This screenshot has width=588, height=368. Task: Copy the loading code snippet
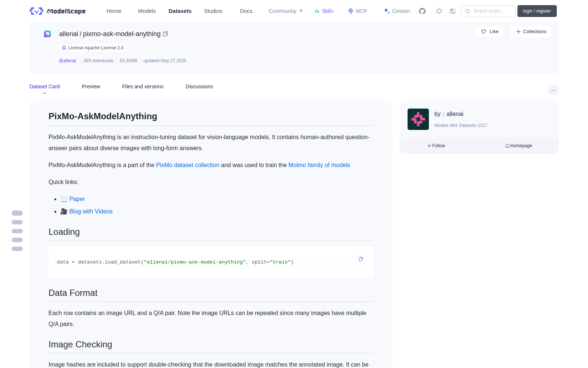coord(361,259)
